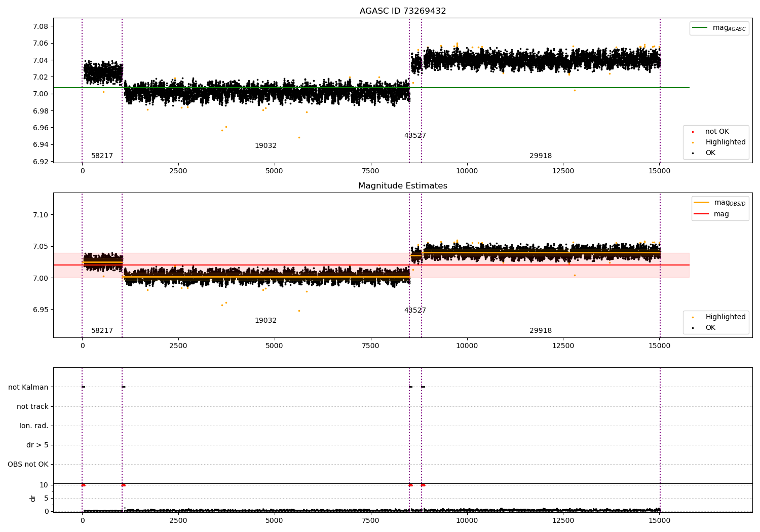The height and width of the screenshot is (532, 760).
Task: Click obsid label 19032 in Magnitude Estimates plot
Action: tap(265, 321)
